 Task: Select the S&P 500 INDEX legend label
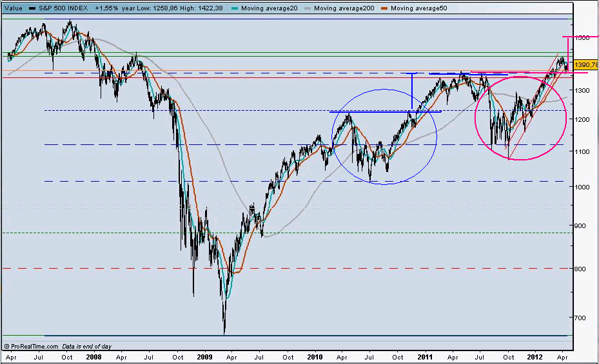(63, 8)
